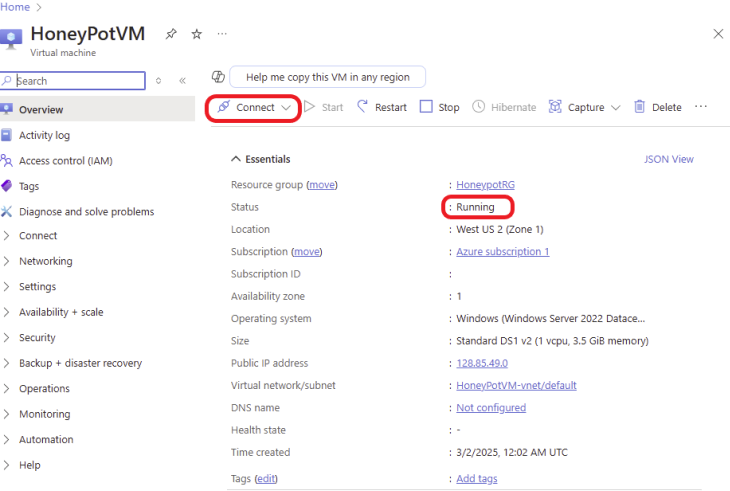This screenshot has height=491, width=730.
Task: Open the Activity log page
Action: point(44,135)
